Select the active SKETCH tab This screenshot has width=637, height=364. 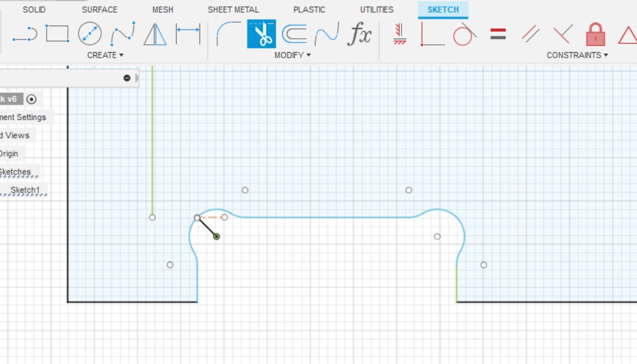click(443, 10)
